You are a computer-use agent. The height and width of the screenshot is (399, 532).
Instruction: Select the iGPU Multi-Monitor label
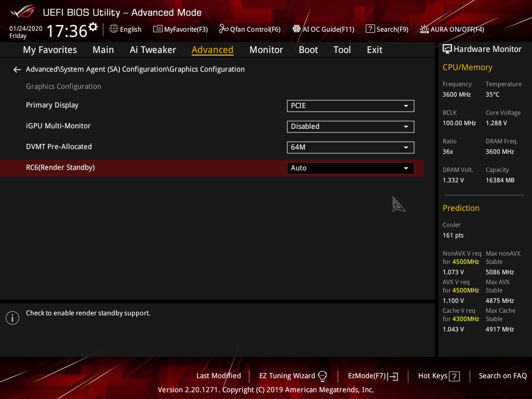pos(58,126)
